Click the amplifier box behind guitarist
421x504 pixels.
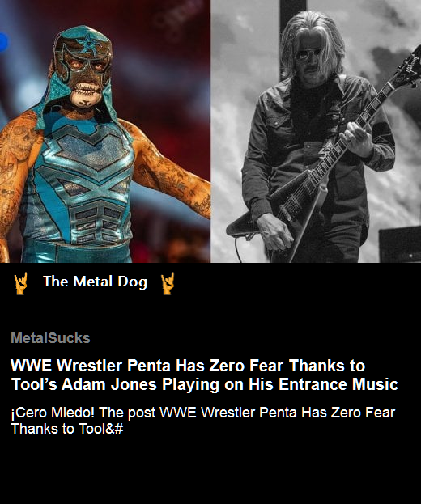point(400,245)
